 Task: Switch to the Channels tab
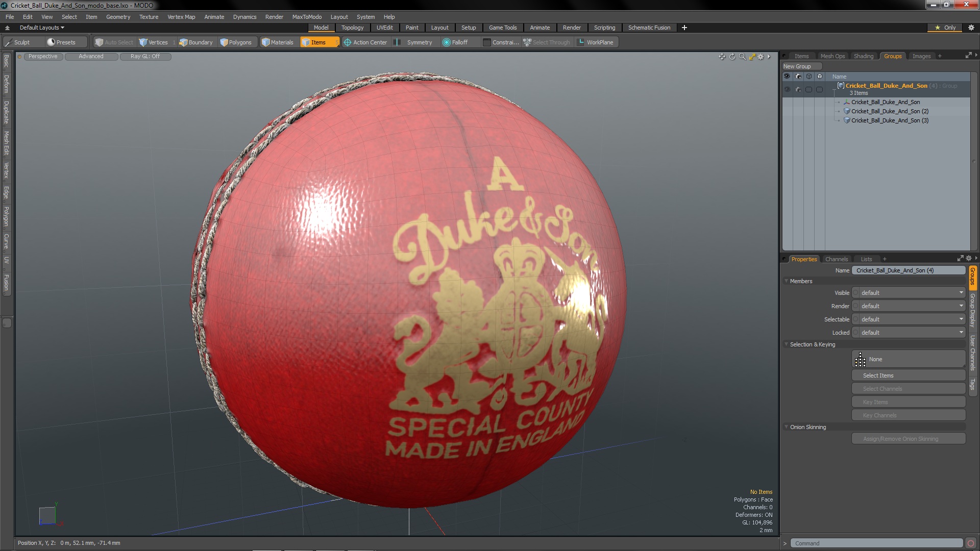(x=837, y=259)
